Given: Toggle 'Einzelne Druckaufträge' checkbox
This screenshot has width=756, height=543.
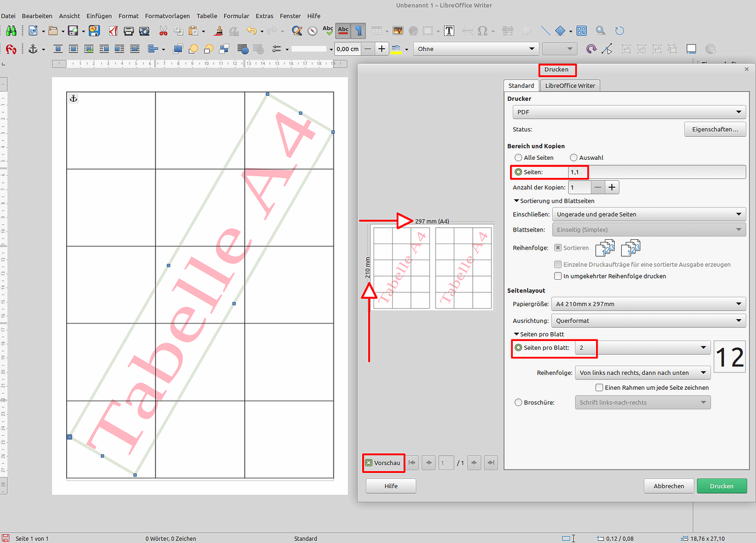Looking at the screenshot, I should (x=558, y=264).
